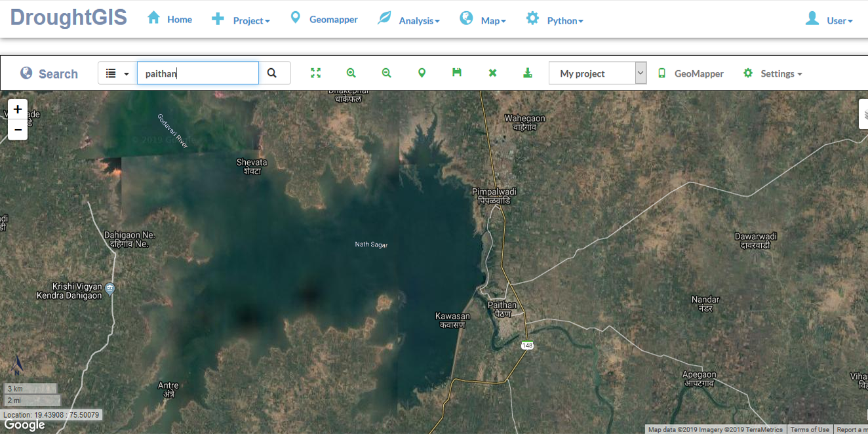This screenshot has height=436, width=868.
Task: Click the Shevata village label
Action: pyautogui.click(x=252, y=167)
